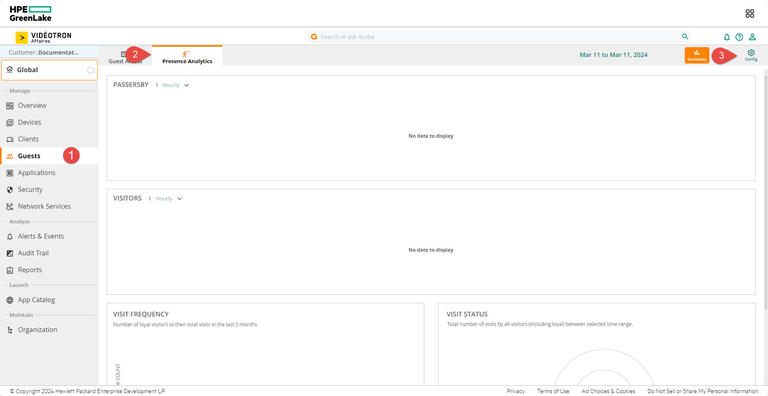Click the Customer: Documentat... label
This screenshot has width=768, height=396.
(44, 52)
